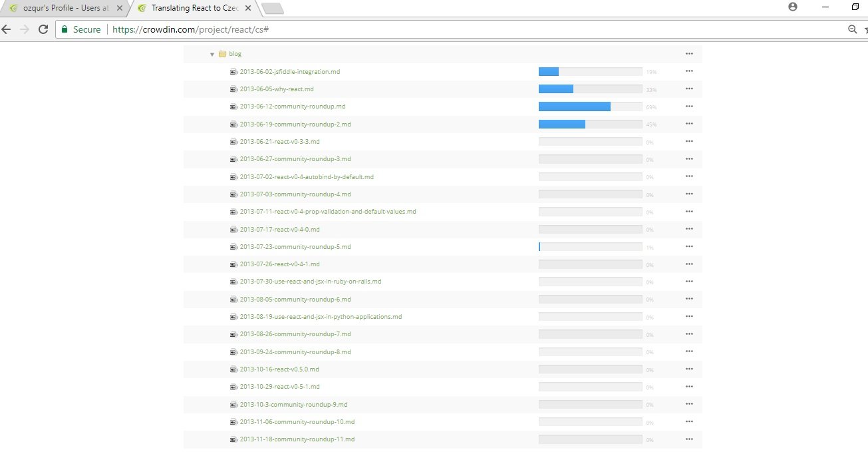The height and width of the screenshot is (452, 868).
Task: Open file 2013-06-12-community-roundup.md
Action: click(x=293, y=107)
